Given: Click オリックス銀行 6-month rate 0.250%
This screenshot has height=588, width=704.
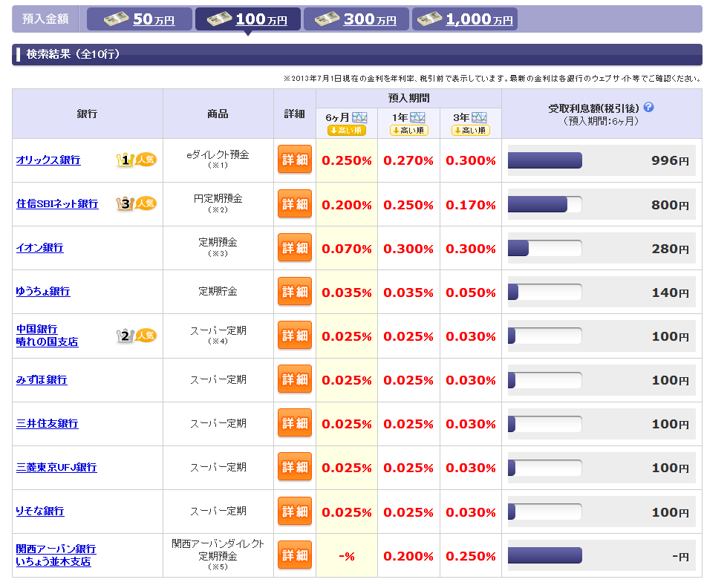Looking at the screenshot, I should [347, 160].
